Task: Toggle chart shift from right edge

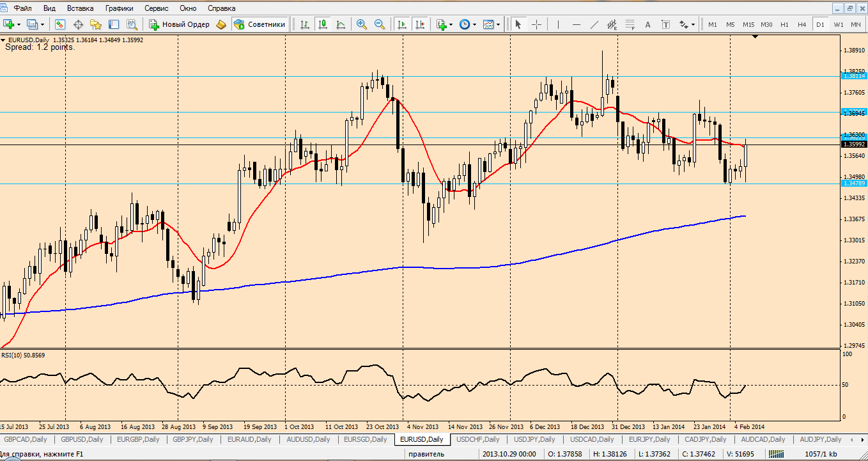Action: [x=420, y=24]
